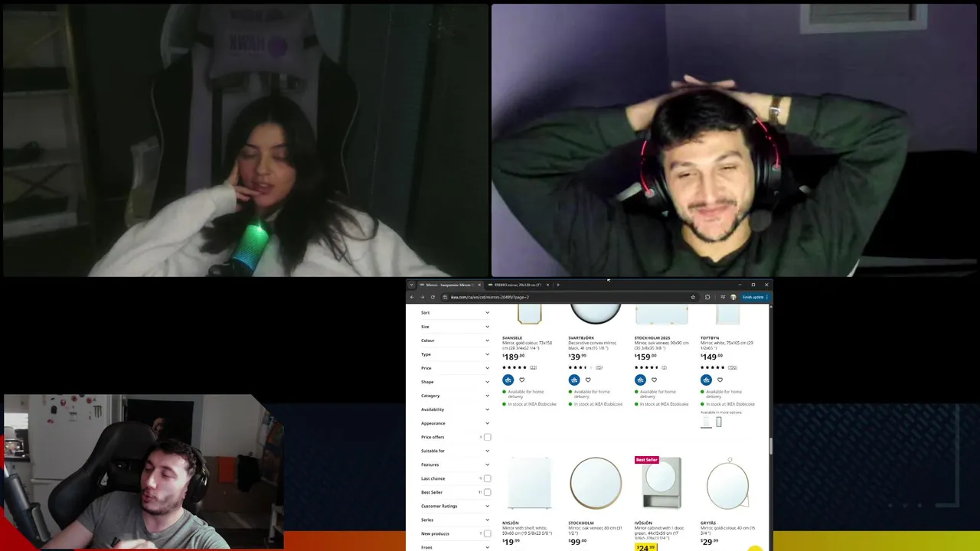Image resolution: width=980 pixels, height=551 pixels.
Task: Open SVANSELE review count link
Action: (533, 367)
